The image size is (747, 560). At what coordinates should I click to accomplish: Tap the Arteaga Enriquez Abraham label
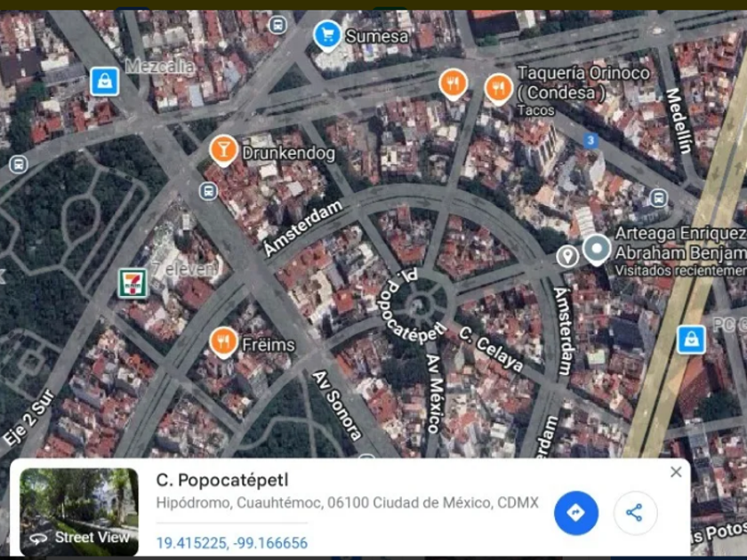point(681,244)
